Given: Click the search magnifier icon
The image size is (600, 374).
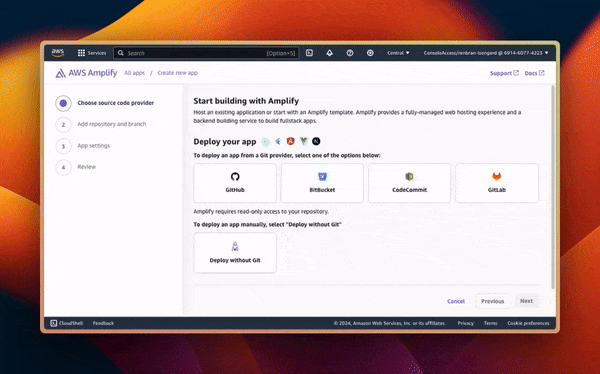Looking at the screenshot, I should pyautogui.click(x=121, y=53).
